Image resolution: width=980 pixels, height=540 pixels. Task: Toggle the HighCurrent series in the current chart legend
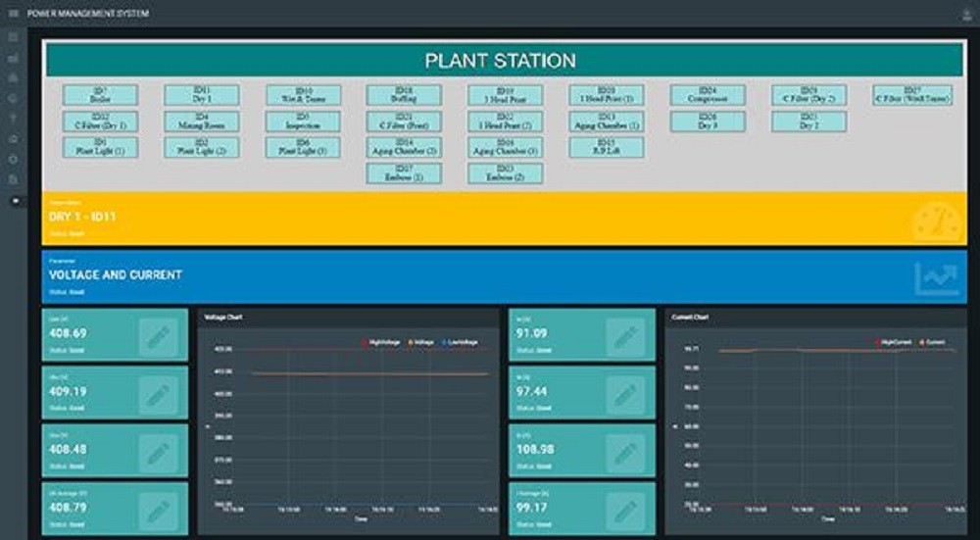pos(895,342)
